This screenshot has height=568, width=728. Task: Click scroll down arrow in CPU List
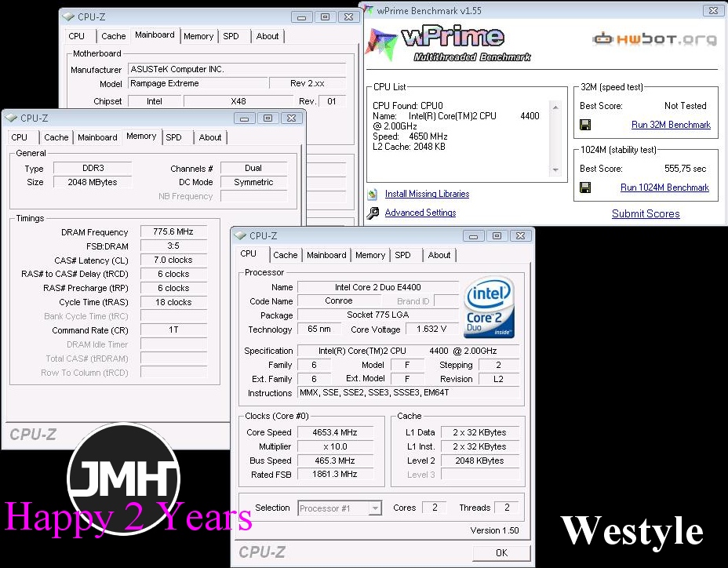[555, 170]
